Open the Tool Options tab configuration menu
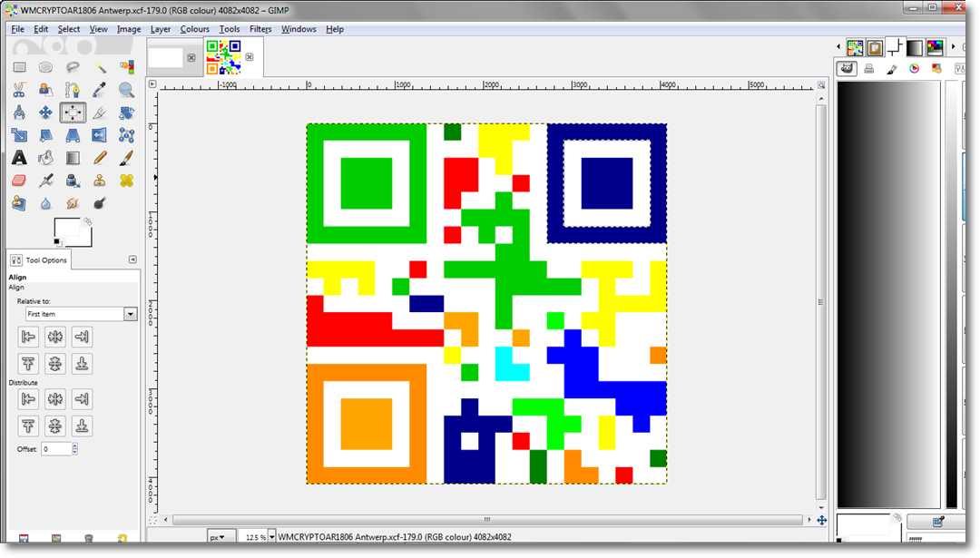 tap(132, 259)
